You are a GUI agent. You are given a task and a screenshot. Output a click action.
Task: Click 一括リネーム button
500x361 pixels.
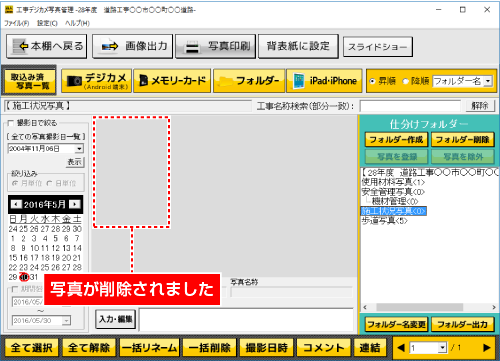149,348
